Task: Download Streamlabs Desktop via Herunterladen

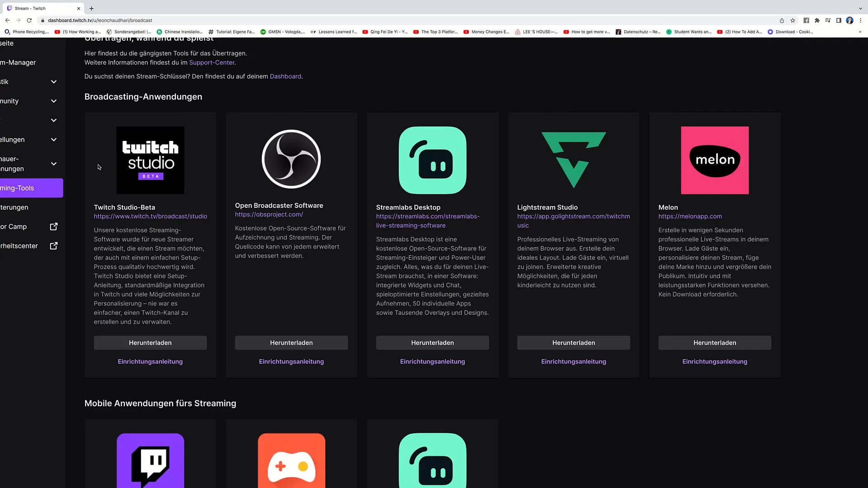Action: point(432,343)
